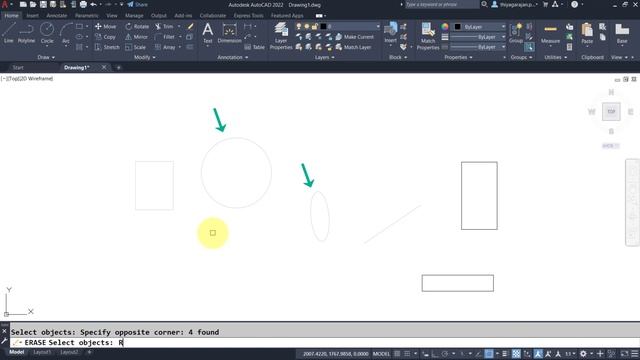This screenshot has height=360, width=640.
Task: Expand the Modify panel dropdown
Action: point(144,58)
